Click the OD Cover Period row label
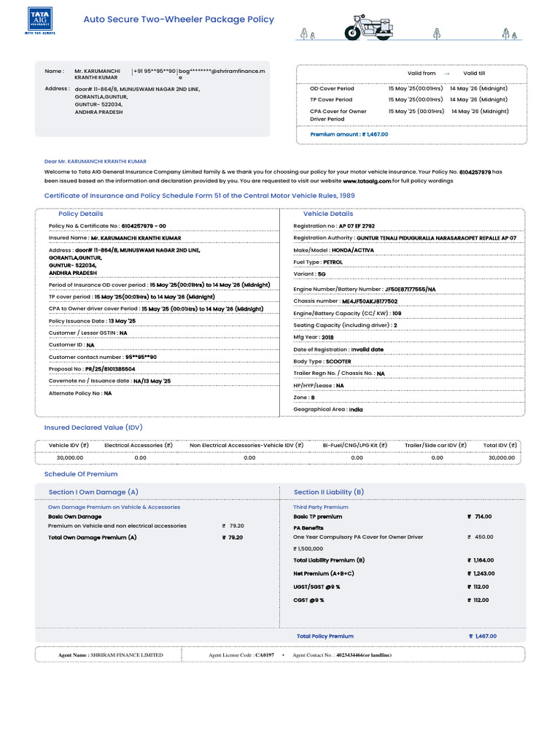The image size is (560, 747). click(332, 88)
